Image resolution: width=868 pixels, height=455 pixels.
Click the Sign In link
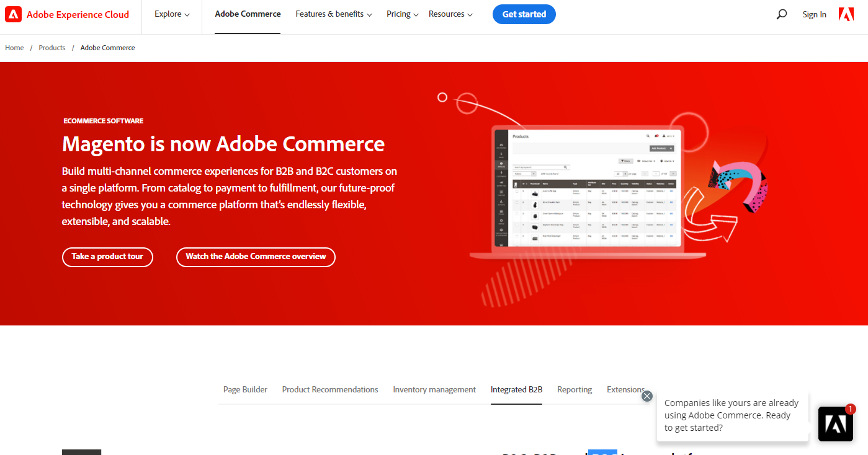point(814,14)
